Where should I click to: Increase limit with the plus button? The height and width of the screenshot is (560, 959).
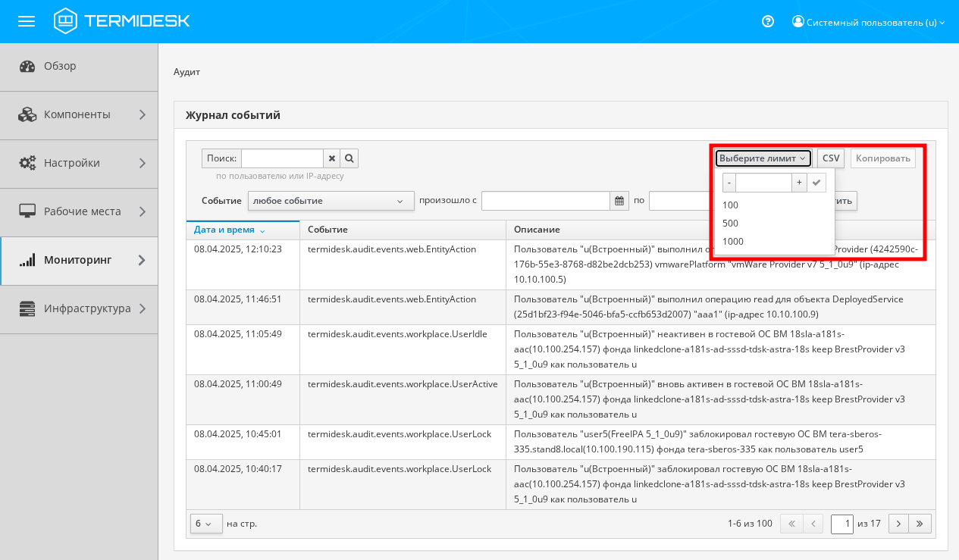[x=798, y=183]
